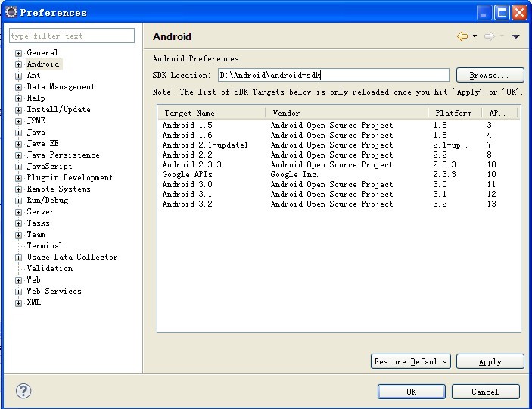Expand the Help tree node

18,98
